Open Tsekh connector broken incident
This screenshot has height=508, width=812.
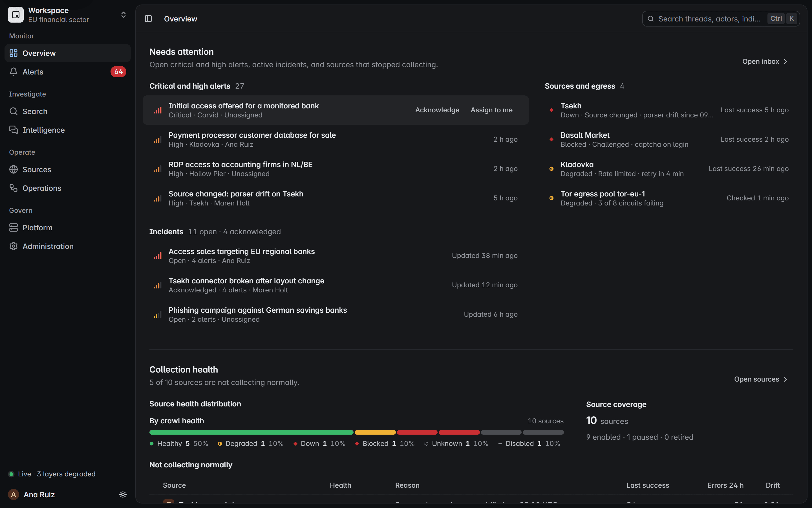click(336, 285)
